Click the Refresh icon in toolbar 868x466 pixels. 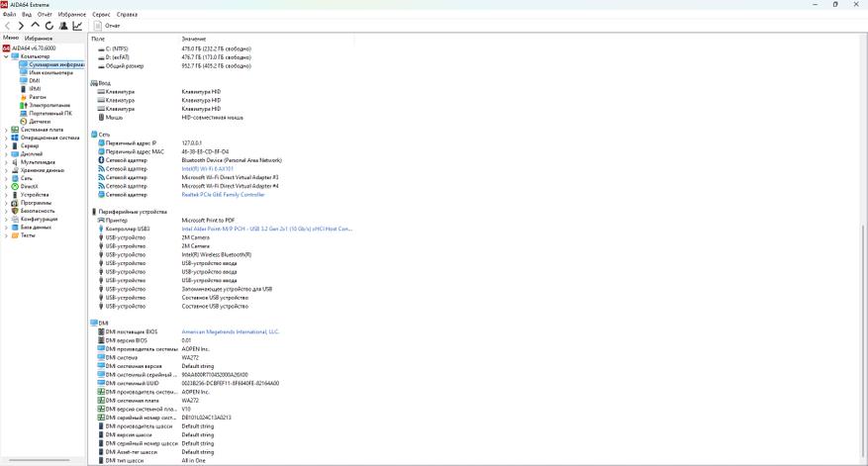[x=49, y=26]
